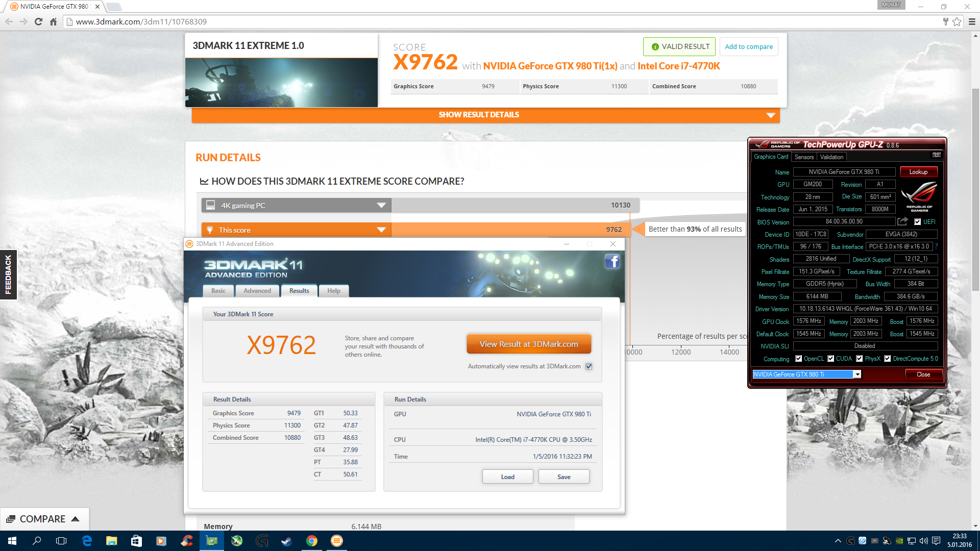This screenshot has height=551, width=980.
Task: Open taskbar search magnifier
Action: [37, 541]
